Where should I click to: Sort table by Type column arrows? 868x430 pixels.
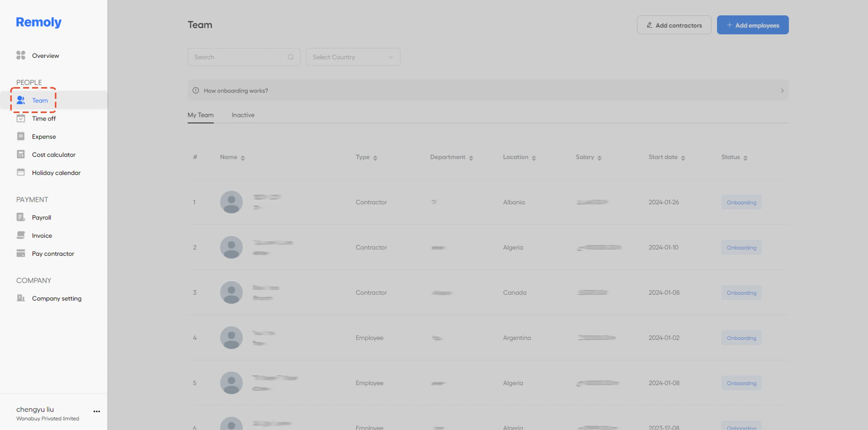[x=375, y=158]
